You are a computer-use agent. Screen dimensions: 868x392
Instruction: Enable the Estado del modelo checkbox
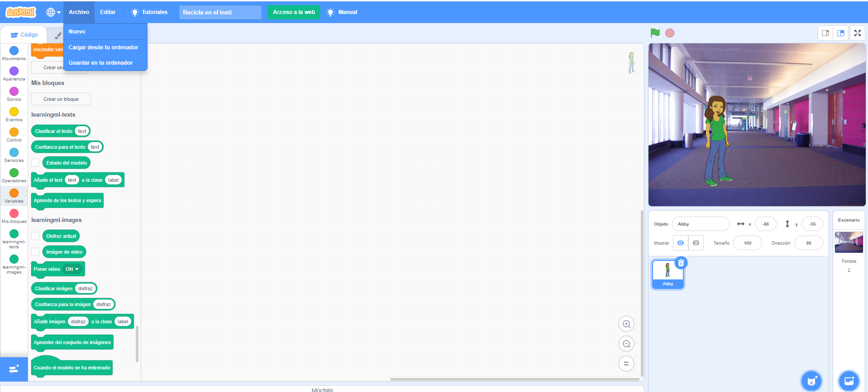click(x=35, y=163)
